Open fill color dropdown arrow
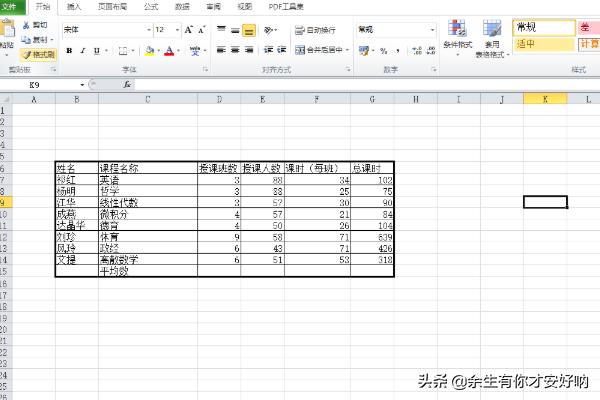 click(x=158, y=51)
